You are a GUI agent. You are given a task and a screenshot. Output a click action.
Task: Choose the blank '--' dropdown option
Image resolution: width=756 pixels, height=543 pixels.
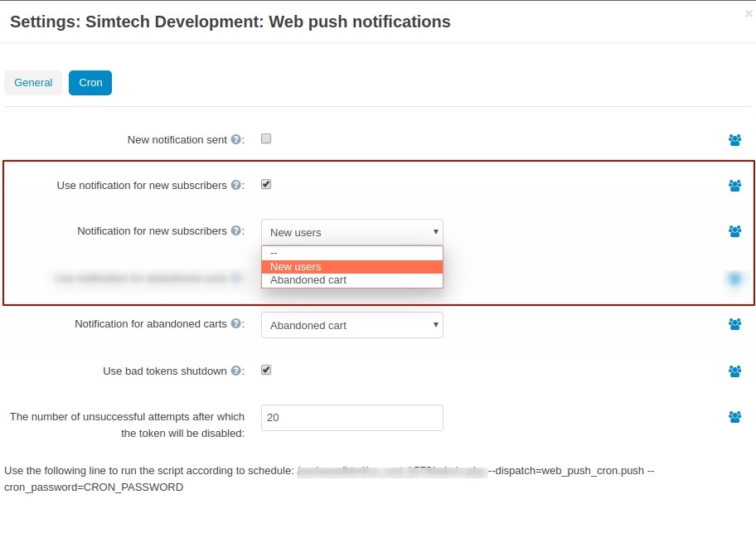352,253
